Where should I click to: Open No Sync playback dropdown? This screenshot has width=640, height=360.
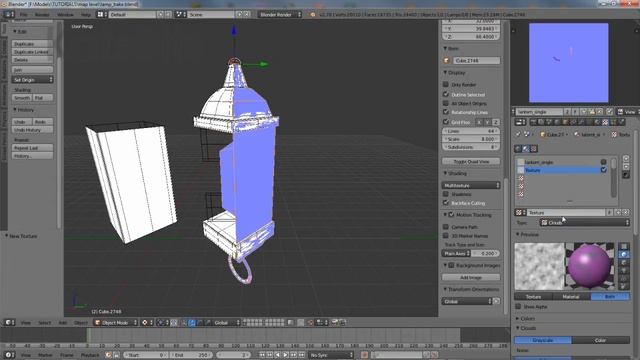331,355
